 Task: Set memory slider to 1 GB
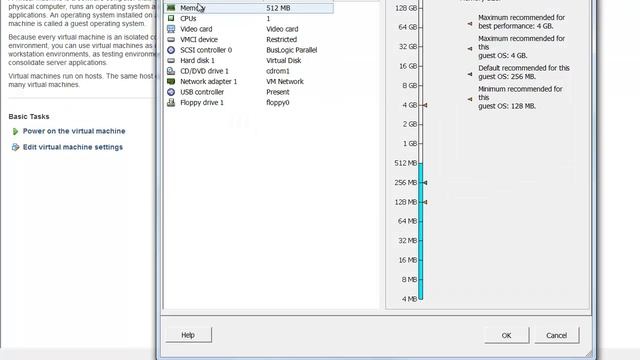tap(421, 144)
